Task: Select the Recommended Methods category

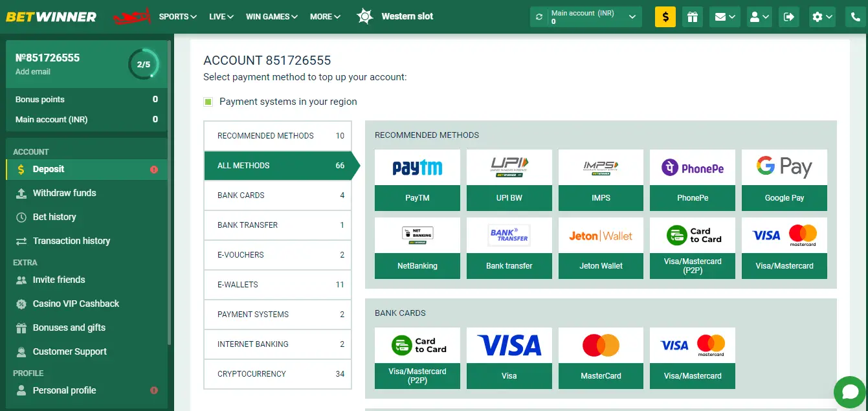Action: 278,136
